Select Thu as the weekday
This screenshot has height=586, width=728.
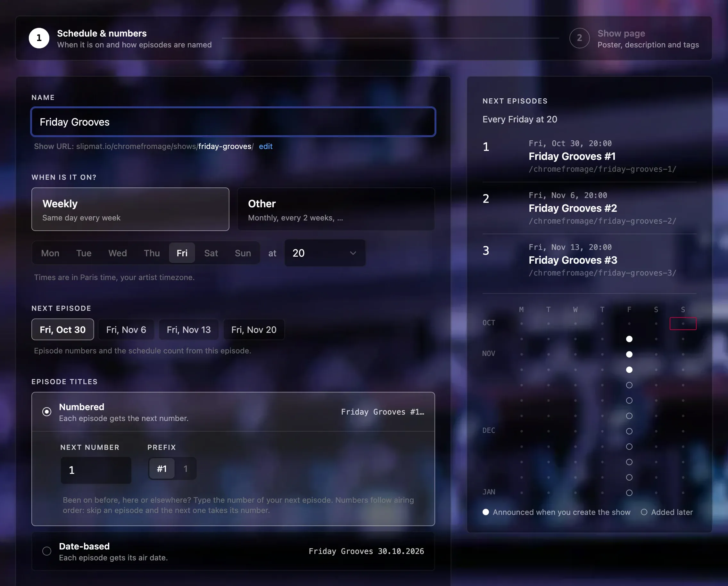coord(152,253)
